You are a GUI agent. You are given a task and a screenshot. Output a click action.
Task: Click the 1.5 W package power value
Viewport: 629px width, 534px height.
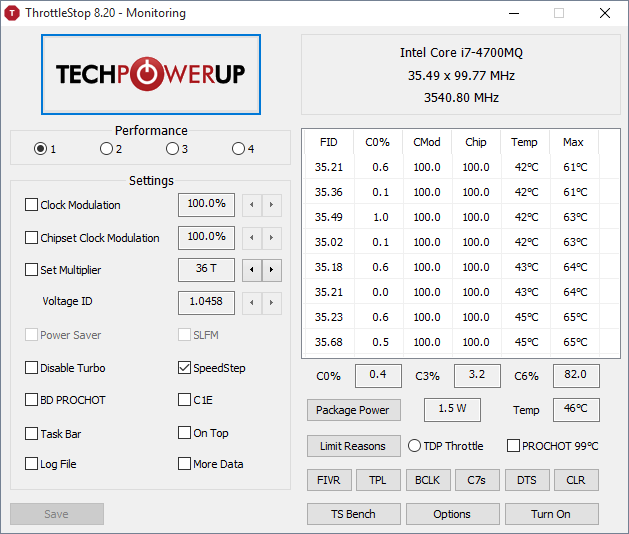point(452,410)
